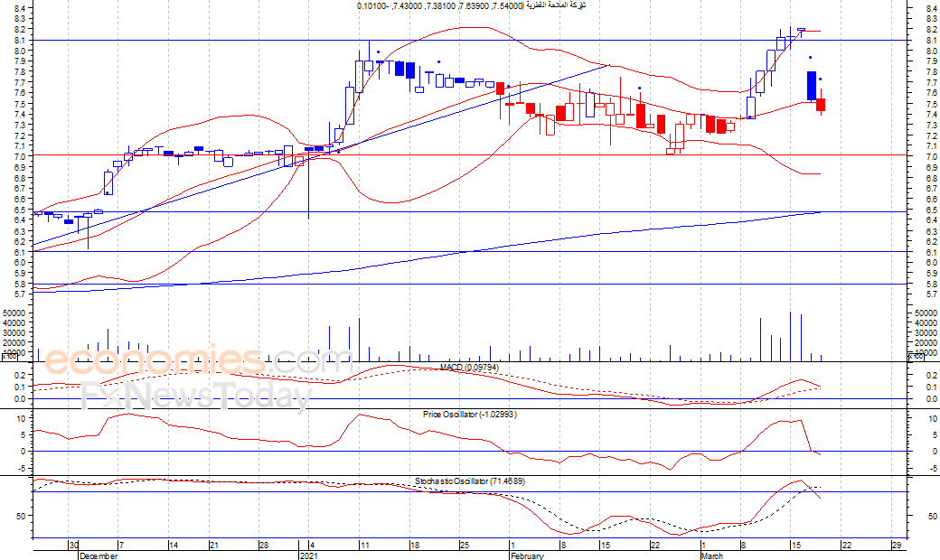940x560 pixels.
Task: Click the 50000 label on left volume axis
Action: (x=15, y=313)
